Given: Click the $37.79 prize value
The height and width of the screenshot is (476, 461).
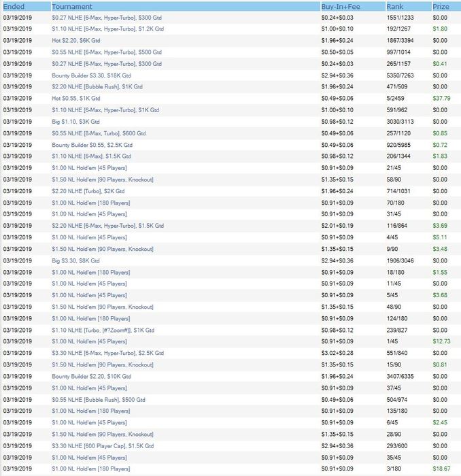Looking at the screenshot, I should pyautogui.click(x=441, y=99).
